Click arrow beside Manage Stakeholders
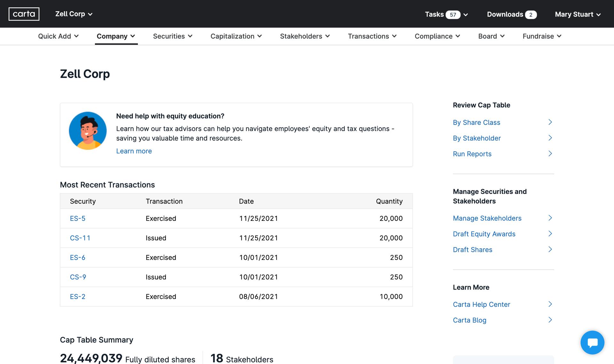 [550, 218]
